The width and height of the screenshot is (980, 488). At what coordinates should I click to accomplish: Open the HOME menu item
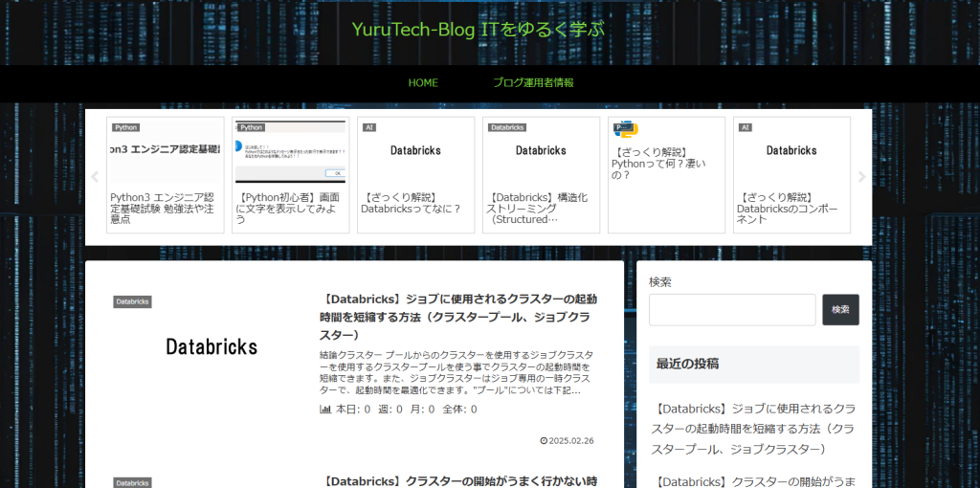click(x=423, y=83)
